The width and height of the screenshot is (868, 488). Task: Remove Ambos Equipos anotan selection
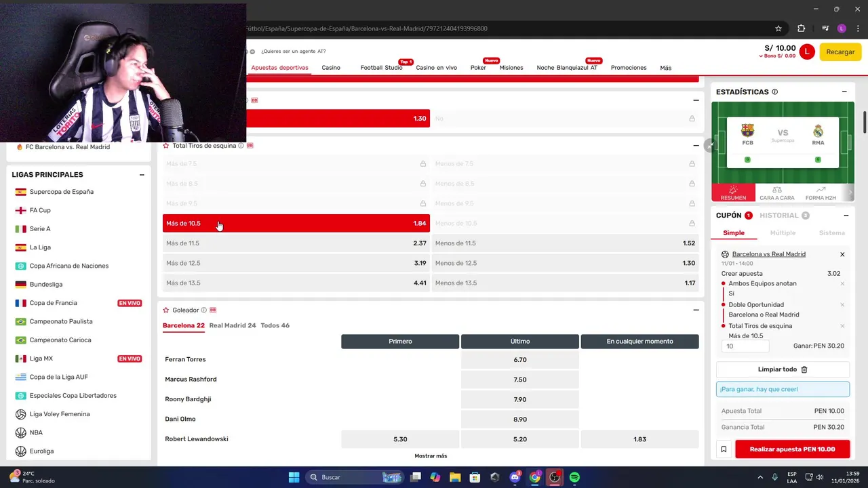pyautogui.click(x=842, y=283)
